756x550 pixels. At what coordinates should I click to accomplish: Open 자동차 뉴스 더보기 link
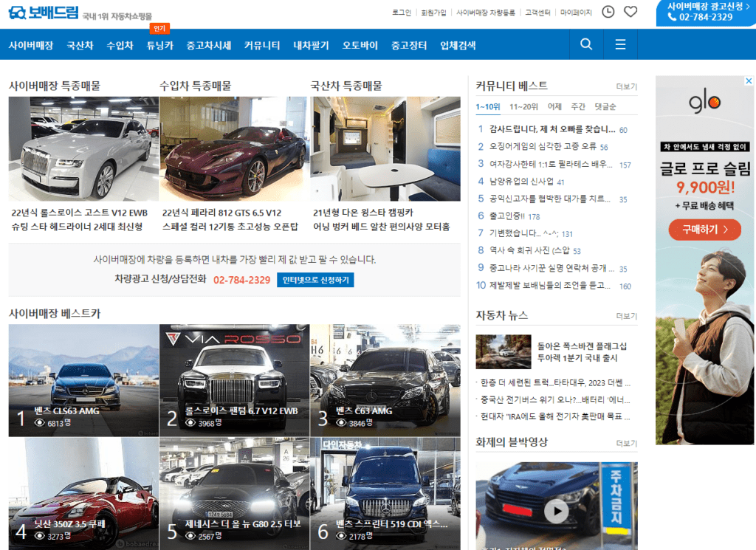pyautogui.click(x=626, y=316)
